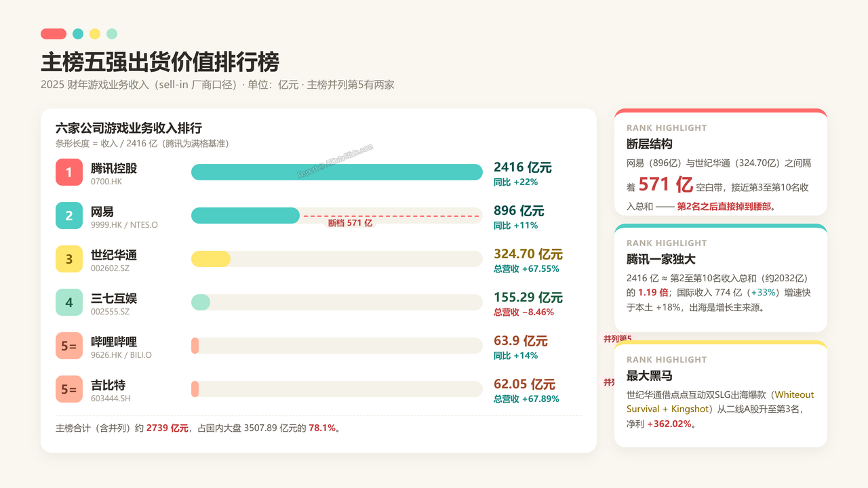The image size is (868, 488).
Task: Click the 同比 +11% growth label
Action: 515,226
